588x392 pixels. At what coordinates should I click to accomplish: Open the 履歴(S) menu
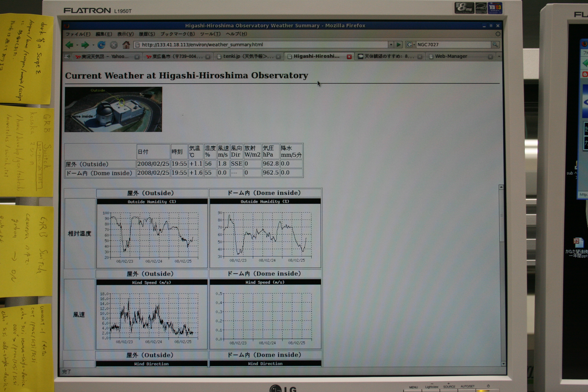(x=147, y=34)
